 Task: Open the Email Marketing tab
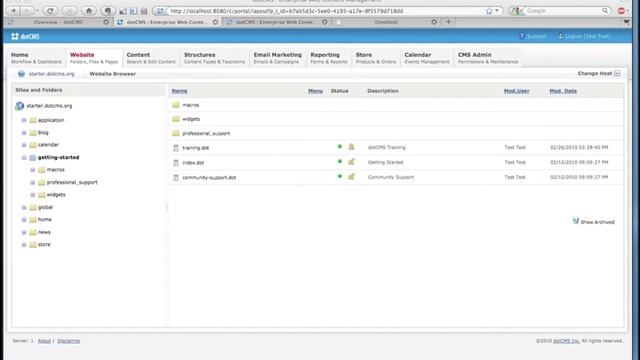click(278, 58)
